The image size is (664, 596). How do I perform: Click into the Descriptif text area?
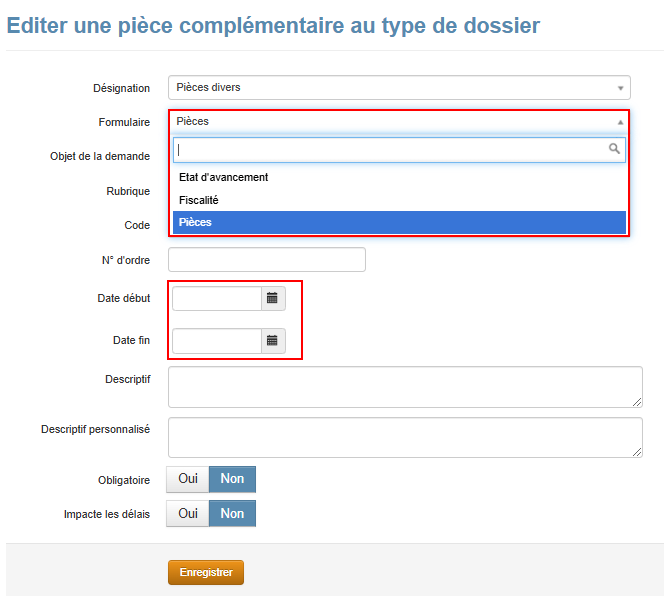click(405, 387)
